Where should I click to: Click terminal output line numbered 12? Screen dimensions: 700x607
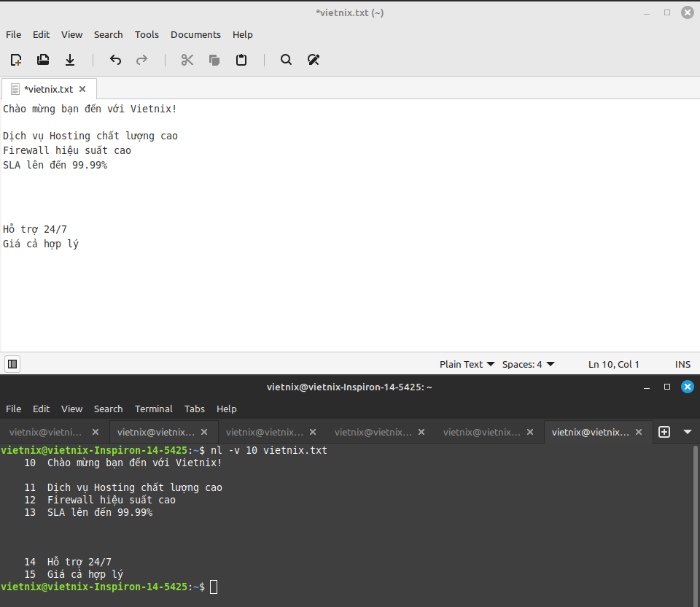[x=100, y=500]
